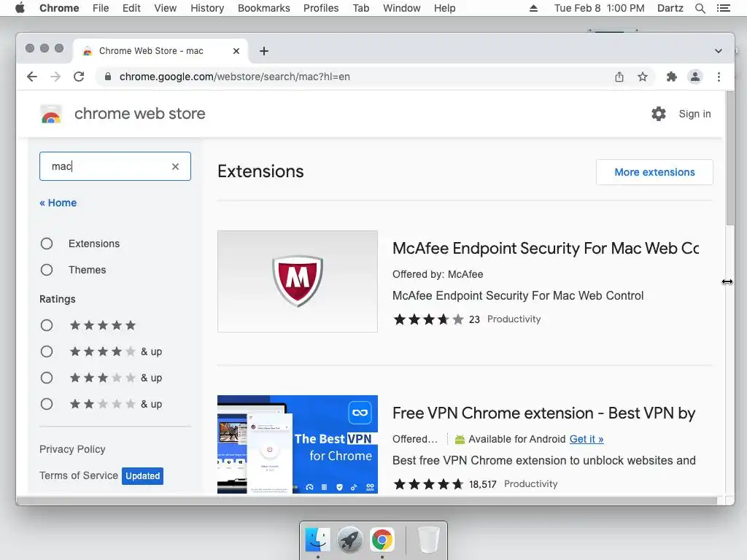Select the Extensions filter radio button
Viewport: 747px width, 560px height.
point(47,244)
